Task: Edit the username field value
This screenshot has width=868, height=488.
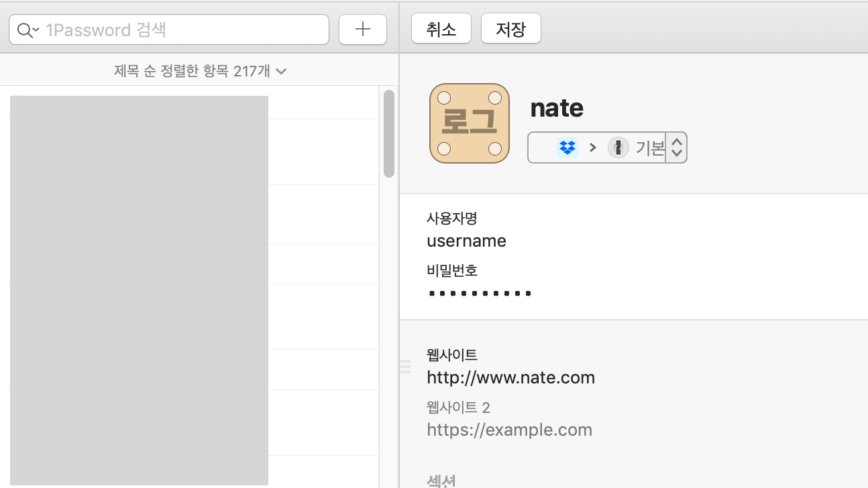Action: [x=466, y=241]
